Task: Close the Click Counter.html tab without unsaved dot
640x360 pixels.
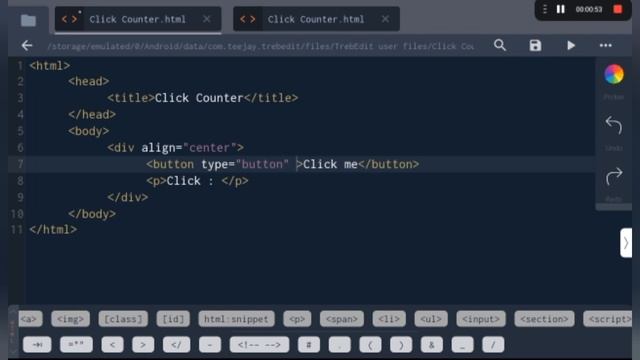Action: tap(385, 19)
